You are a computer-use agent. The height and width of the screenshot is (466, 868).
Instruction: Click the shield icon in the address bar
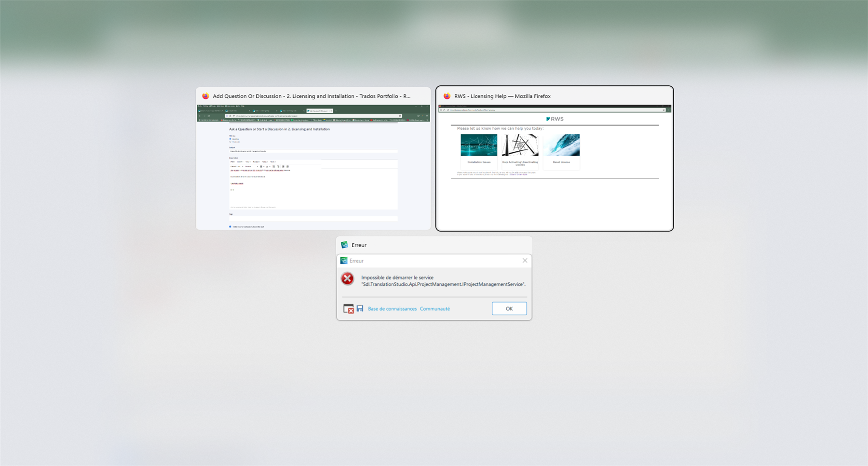pos(227,116)
